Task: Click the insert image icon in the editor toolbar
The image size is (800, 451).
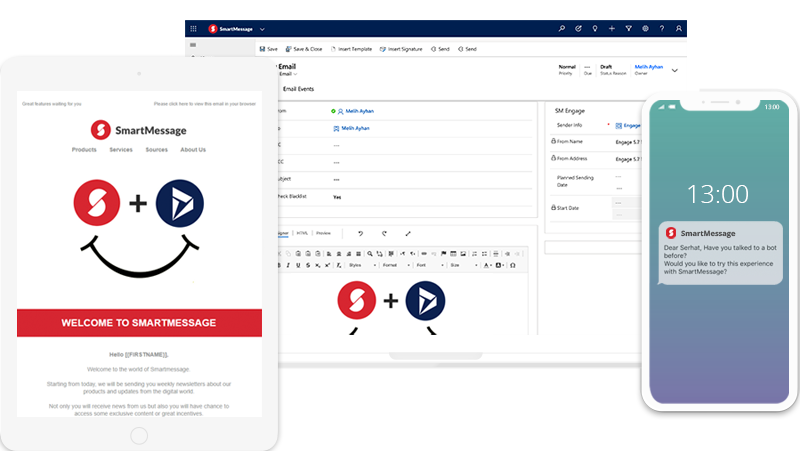Action: [x=463, y=254]
